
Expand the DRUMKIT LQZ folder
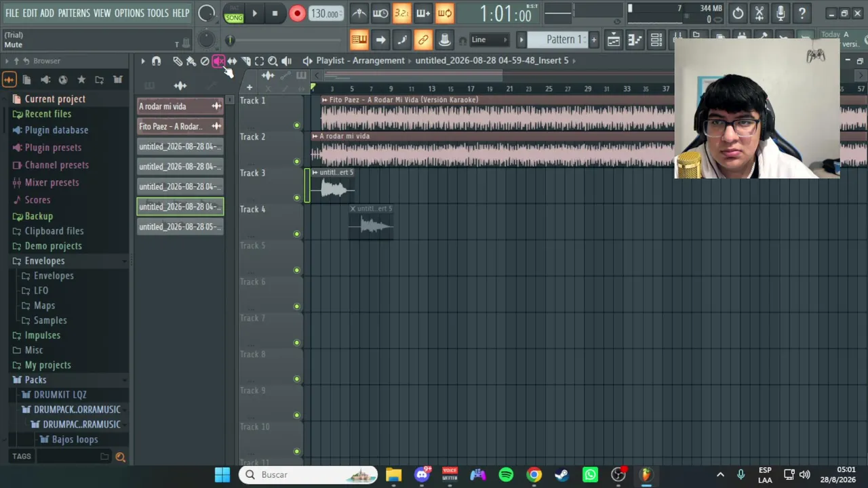[x=60, y=394]
